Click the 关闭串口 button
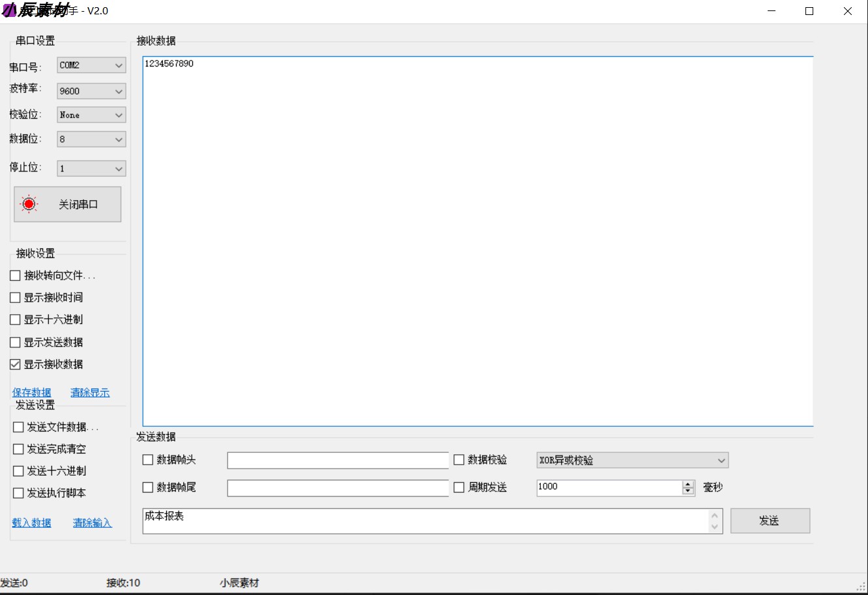Screen dimensions: 868x595 (68, 205)
